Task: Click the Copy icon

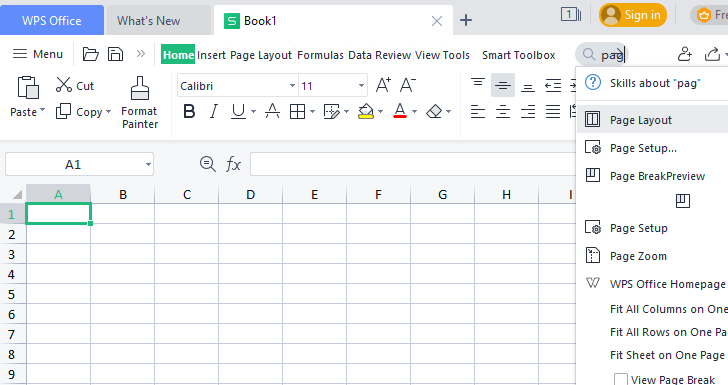Action: coord(63,111)
